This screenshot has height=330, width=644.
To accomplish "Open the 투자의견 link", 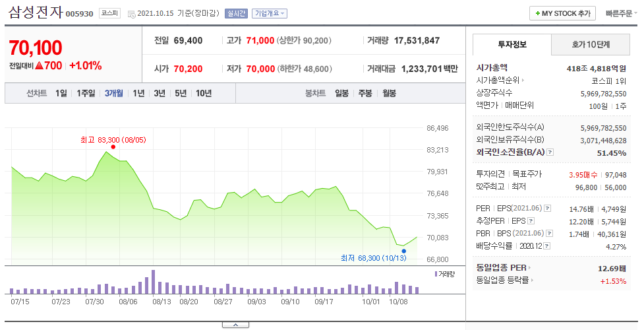I will click(490, 174).
